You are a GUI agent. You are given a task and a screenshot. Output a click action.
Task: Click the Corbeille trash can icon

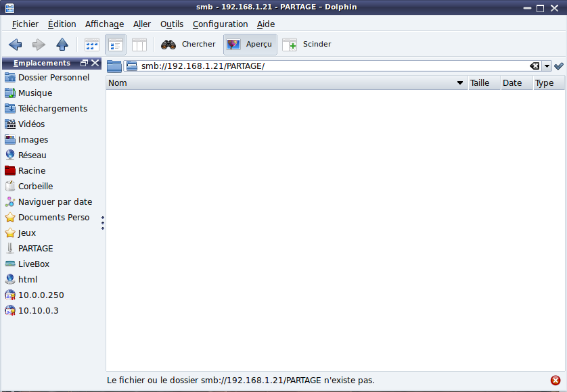point(10,186)
